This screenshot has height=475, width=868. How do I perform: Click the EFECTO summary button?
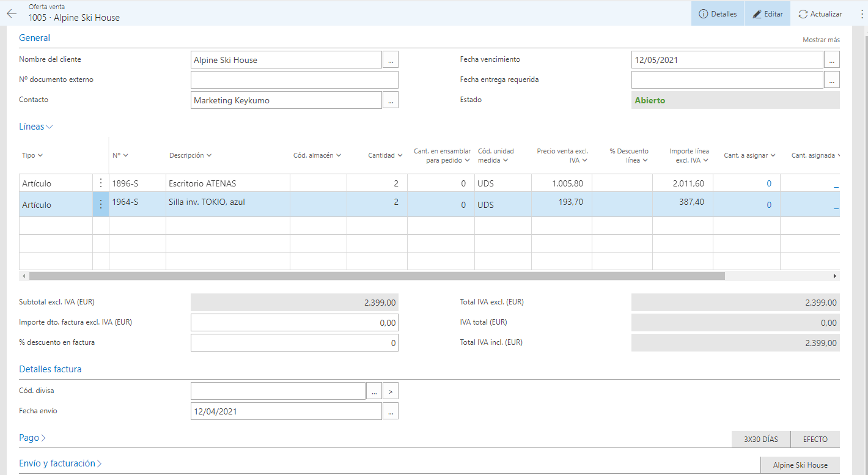[815, 440]
